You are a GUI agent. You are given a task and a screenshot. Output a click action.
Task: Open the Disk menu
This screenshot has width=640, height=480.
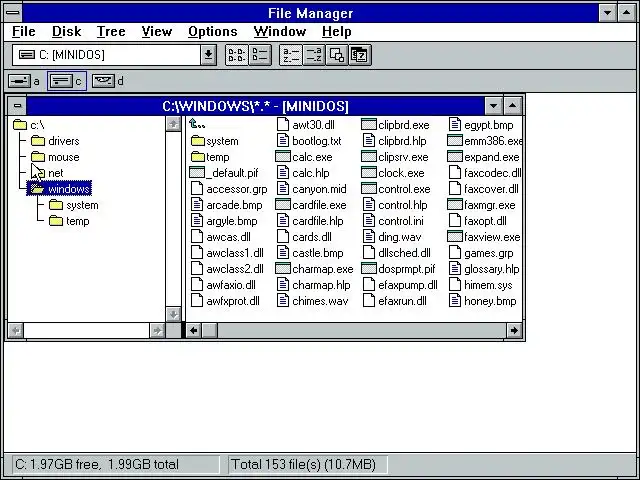pos(67,31)
